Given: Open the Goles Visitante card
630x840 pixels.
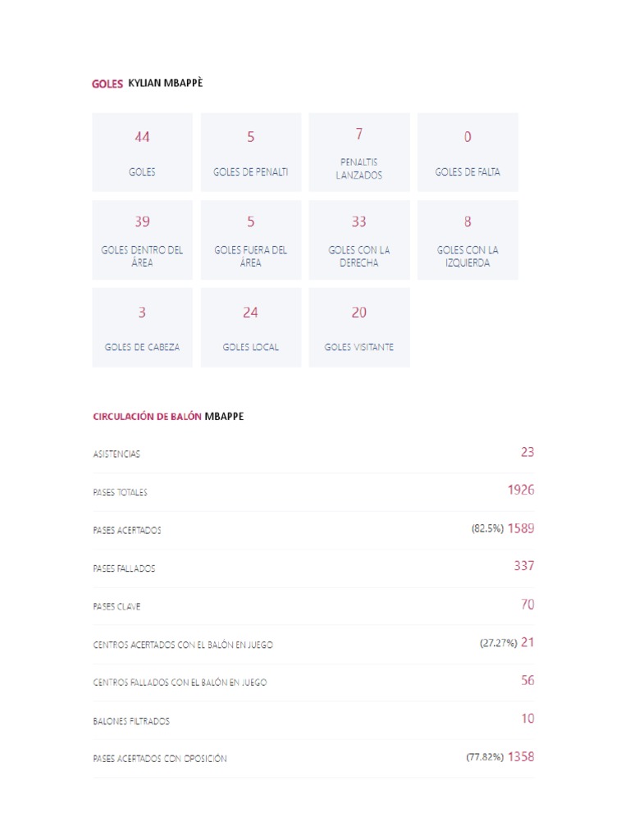Looking at the screenshot, I should point(358,327).
